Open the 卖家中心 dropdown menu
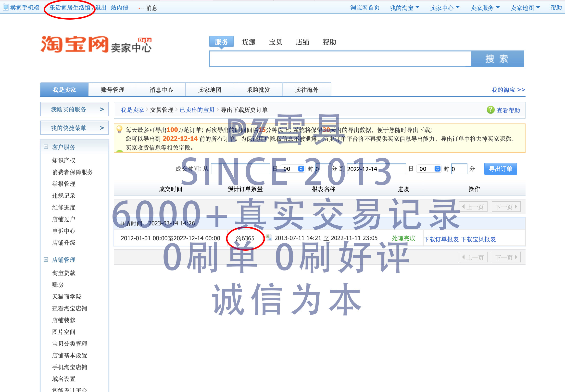Image resolution: width=565 pixels, height=392 pixels. click(x=445, y=8)
